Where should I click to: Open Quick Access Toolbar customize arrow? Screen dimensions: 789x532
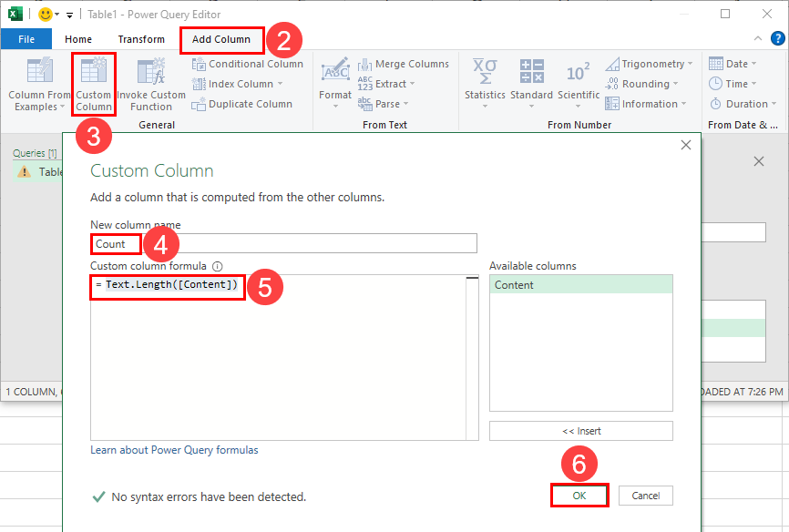point(69,15)
